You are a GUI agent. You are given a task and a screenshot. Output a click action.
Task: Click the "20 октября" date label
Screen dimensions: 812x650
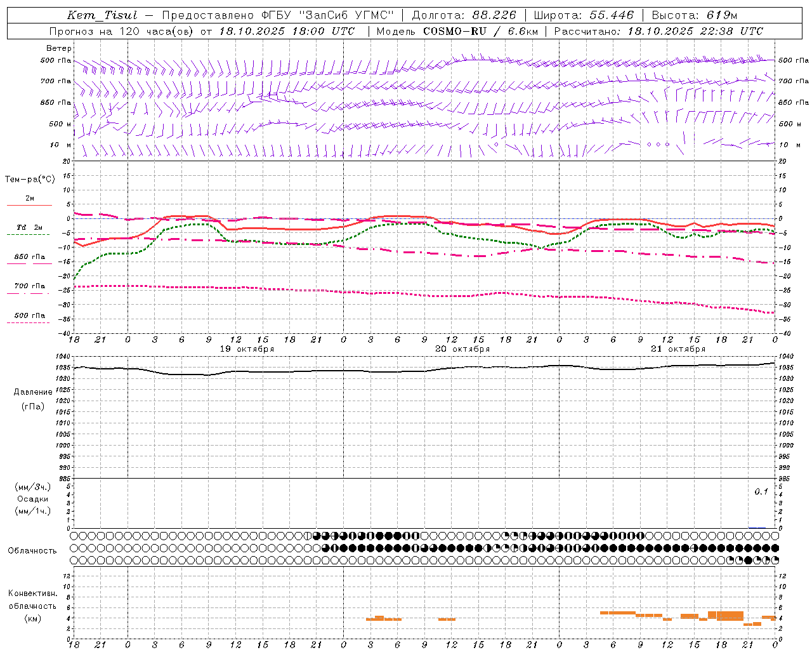[x=462, y=349]
